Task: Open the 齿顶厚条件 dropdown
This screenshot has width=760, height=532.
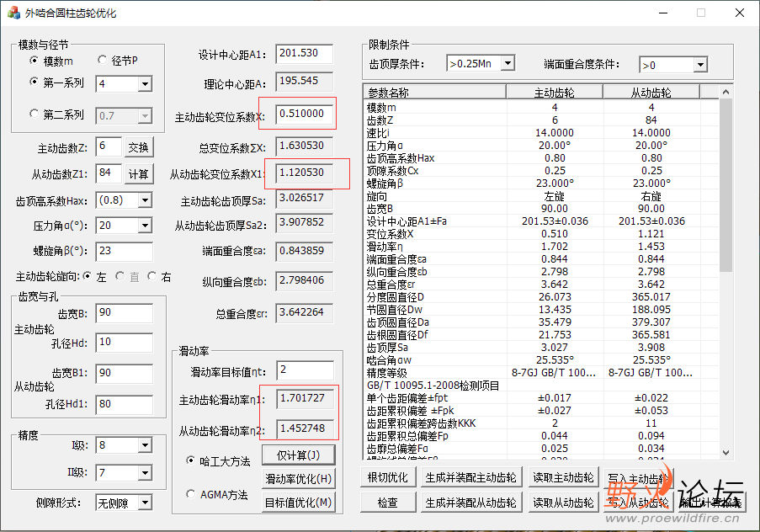Action: [x=508, y=63]
